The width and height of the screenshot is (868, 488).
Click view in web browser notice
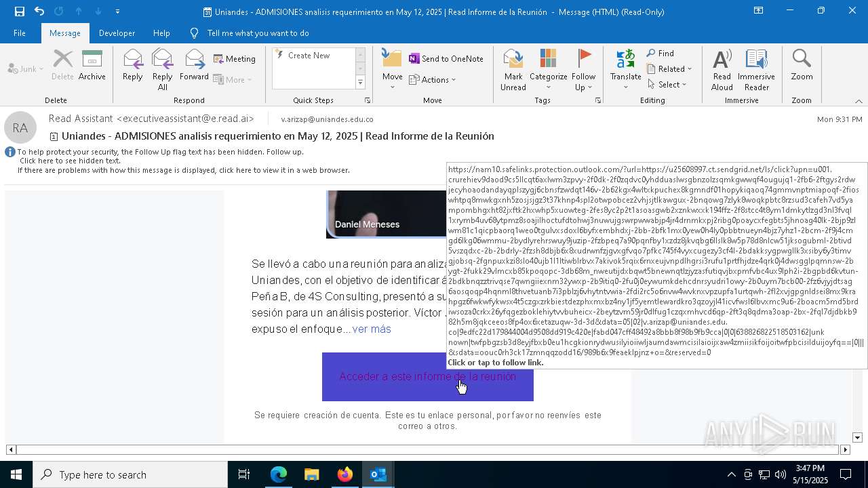(184, 170)
